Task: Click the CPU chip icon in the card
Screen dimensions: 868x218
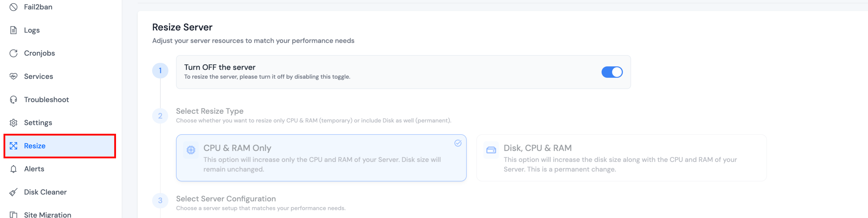Action: click(x=191, y=150)
